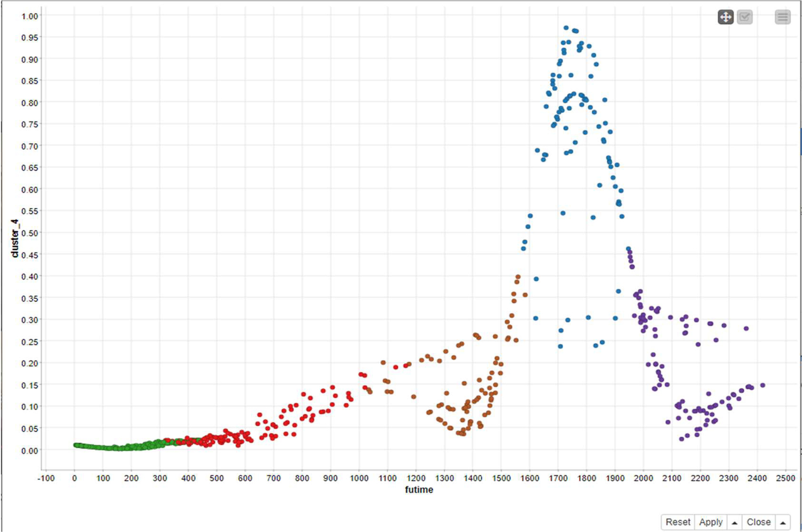The width and height of the screenshot is (802, 532).
Task: Click the 2500 x-axis tick label
Action: [785, 478]
